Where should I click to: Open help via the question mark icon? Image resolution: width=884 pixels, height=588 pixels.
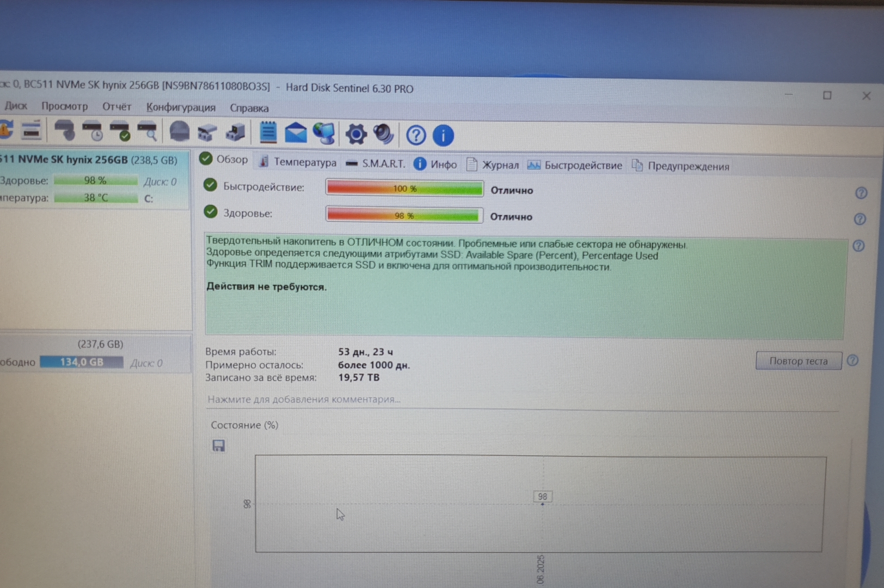[416, 135]
